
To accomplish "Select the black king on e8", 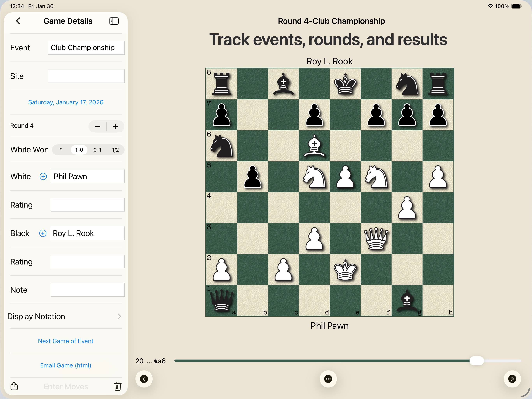I will pos(345,84).
